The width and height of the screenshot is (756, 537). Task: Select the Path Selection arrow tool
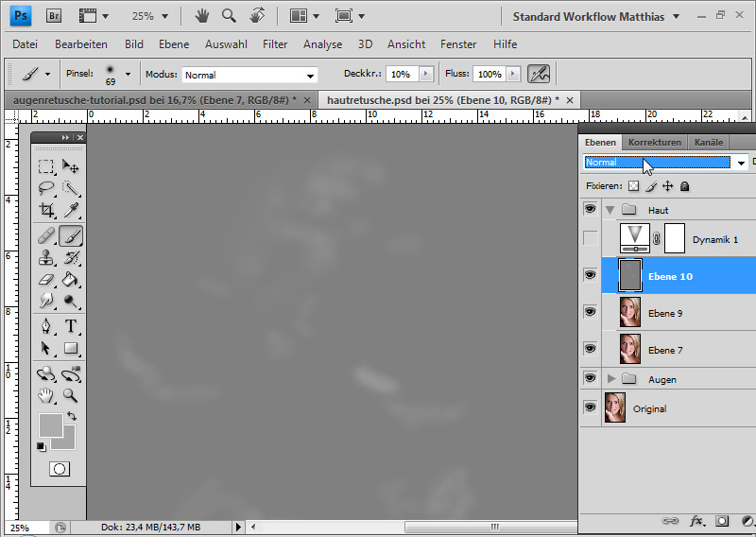(x=45, y=348)
